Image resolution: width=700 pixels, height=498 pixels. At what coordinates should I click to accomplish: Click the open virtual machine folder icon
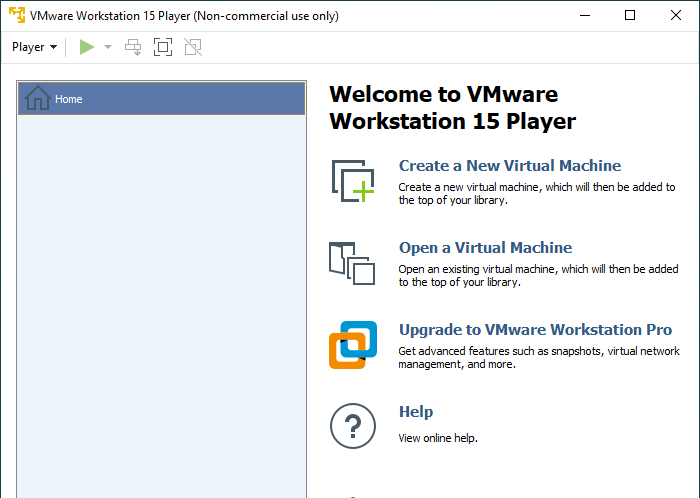tap(352, 263)
